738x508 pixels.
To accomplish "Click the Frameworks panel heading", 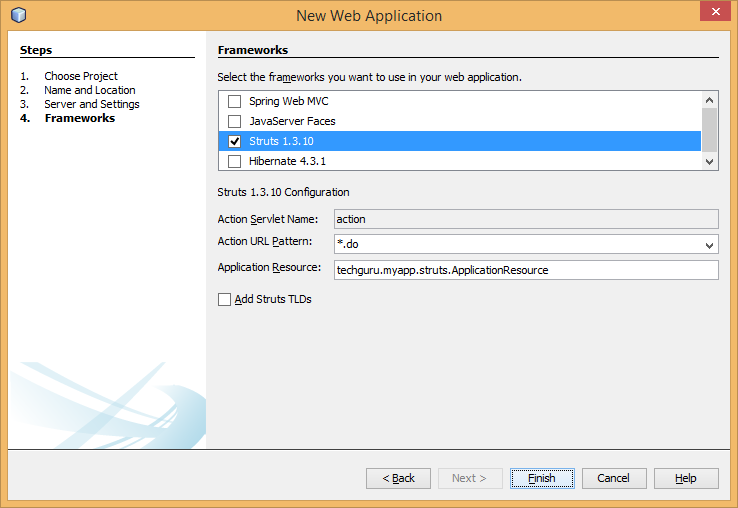I will [253, 50].
